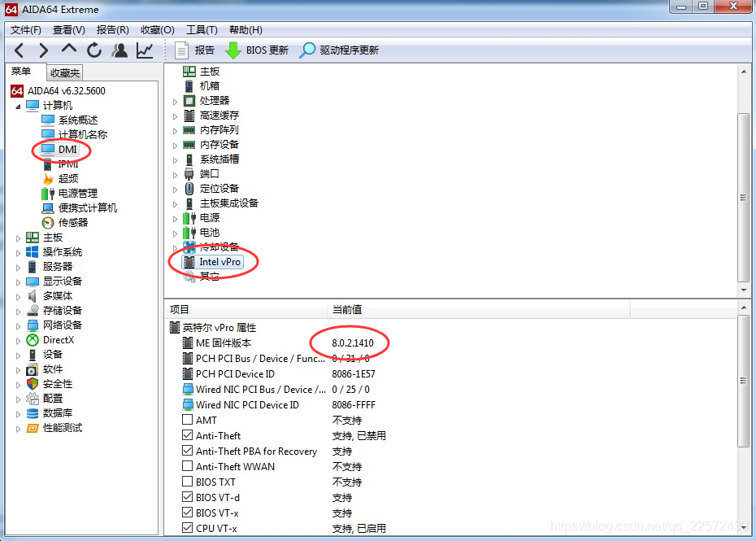Open the line graph toolbar icon

[145, 50]
